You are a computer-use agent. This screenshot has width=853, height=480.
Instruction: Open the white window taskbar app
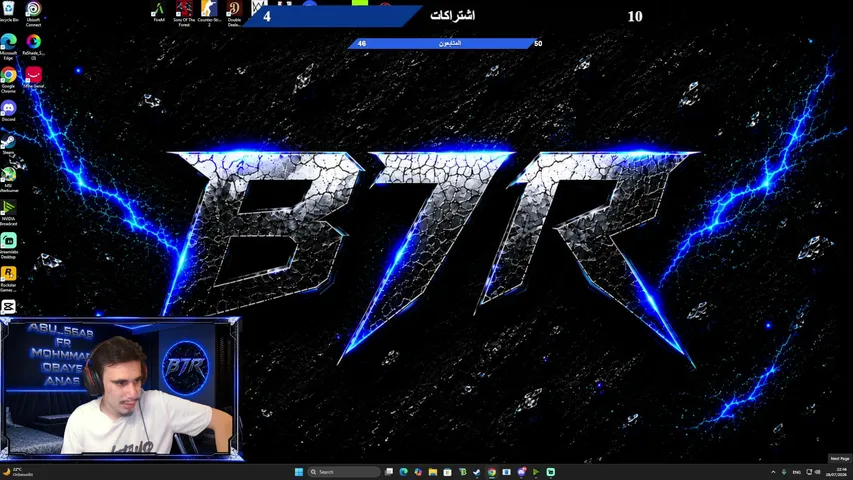(506, 472)
